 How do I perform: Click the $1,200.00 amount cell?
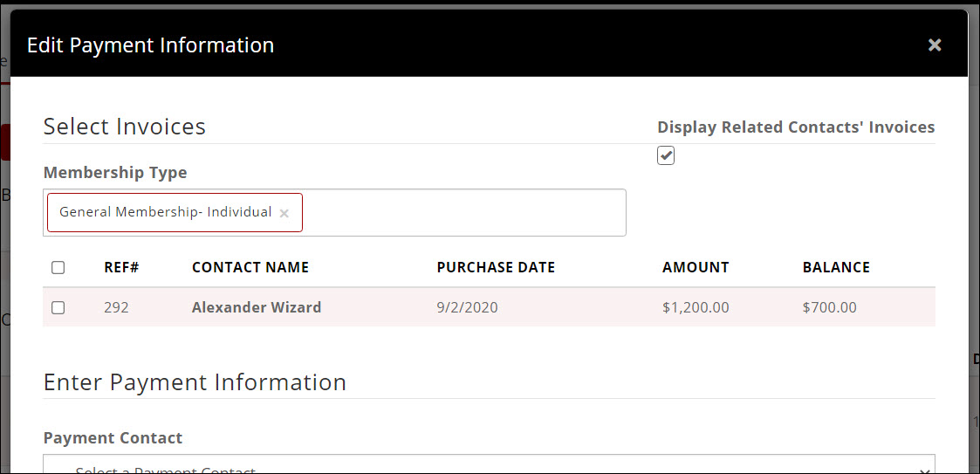(696, 307)
